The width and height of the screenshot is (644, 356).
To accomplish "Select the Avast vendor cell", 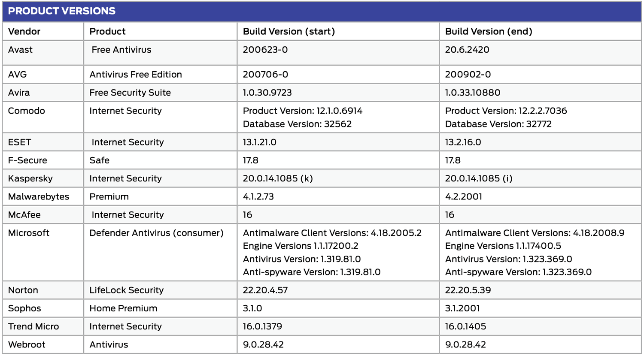I will (20, 50).
